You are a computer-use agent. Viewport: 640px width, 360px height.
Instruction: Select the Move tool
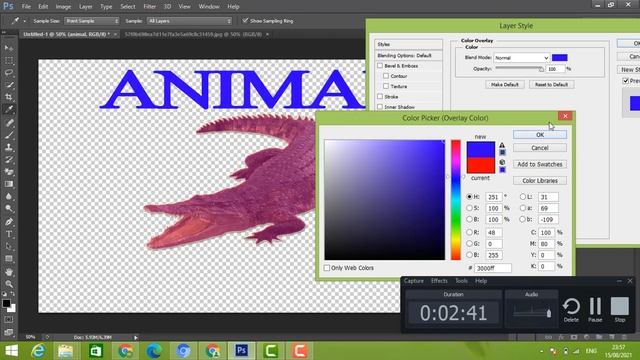point(9,48)
